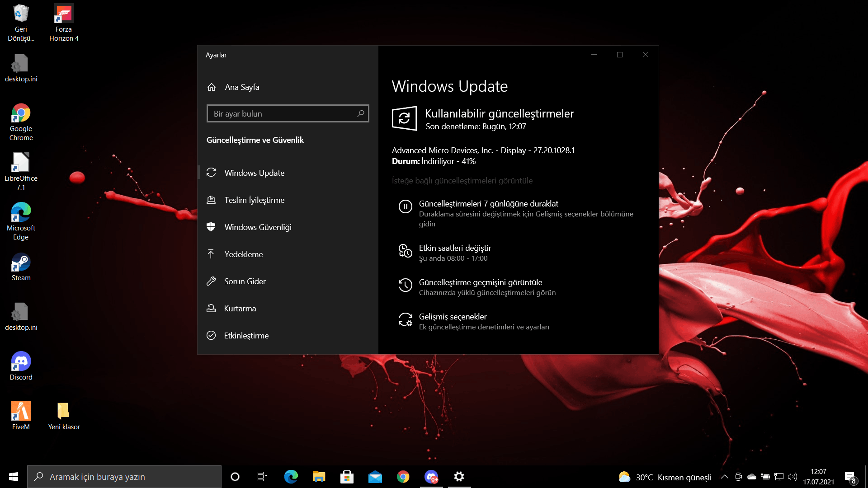This screenshot has height=488, width=868.
Task: Pause updates for 7 days
Action: point(488,204)
